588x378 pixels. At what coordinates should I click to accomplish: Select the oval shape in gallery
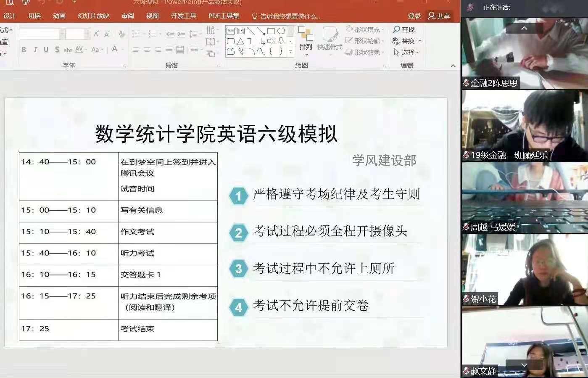(281, 31)
